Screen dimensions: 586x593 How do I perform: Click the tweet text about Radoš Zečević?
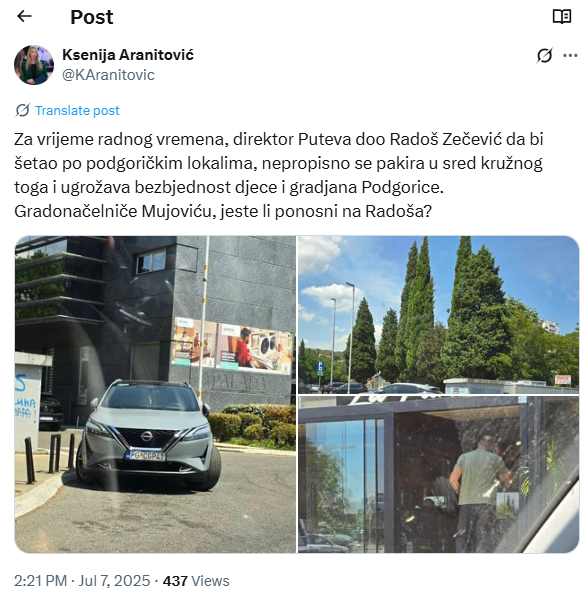[x=279, y=175]
